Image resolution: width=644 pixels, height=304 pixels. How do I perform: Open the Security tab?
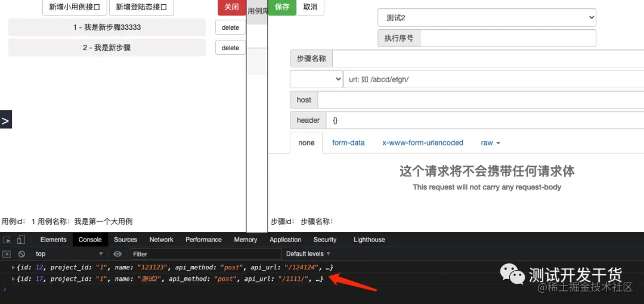click(324, 240)
